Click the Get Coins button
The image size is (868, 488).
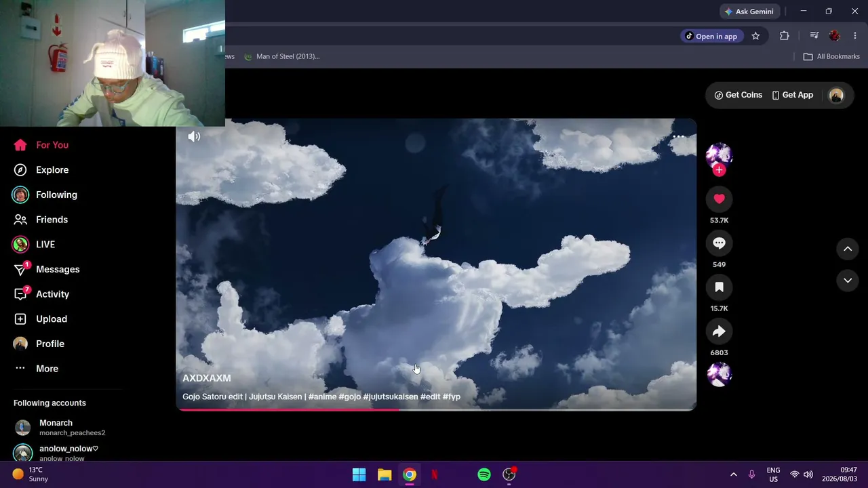click(738, 95)
